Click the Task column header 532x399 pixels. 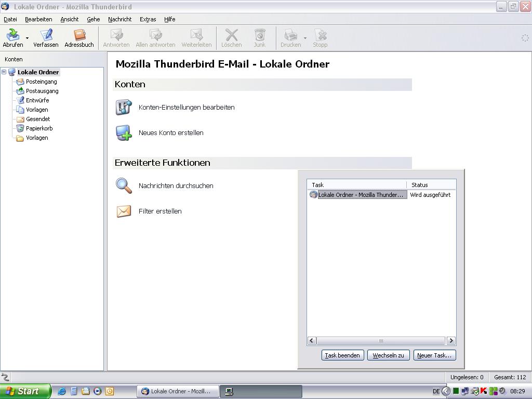pos(357,185)
